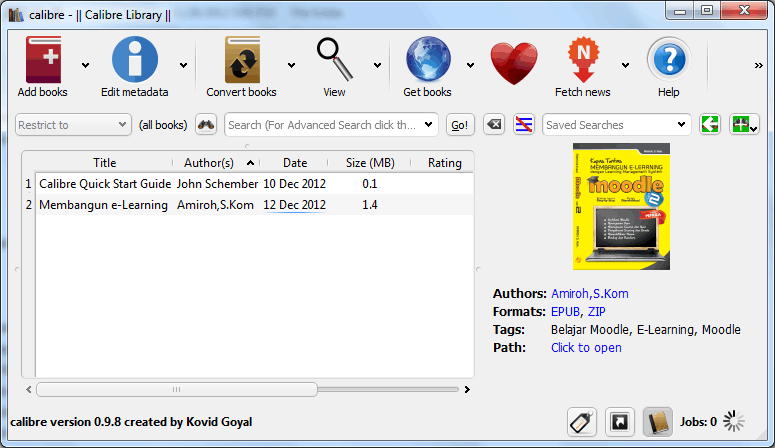
Task: Click the Jobs spinner icon
Action: 733,421
